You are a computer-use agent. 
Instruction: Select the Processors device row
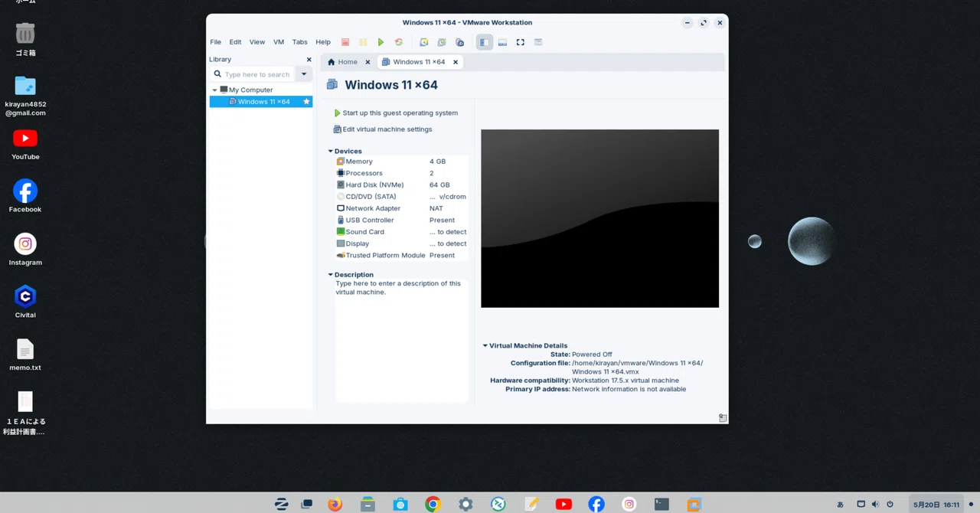coord(401,173)
